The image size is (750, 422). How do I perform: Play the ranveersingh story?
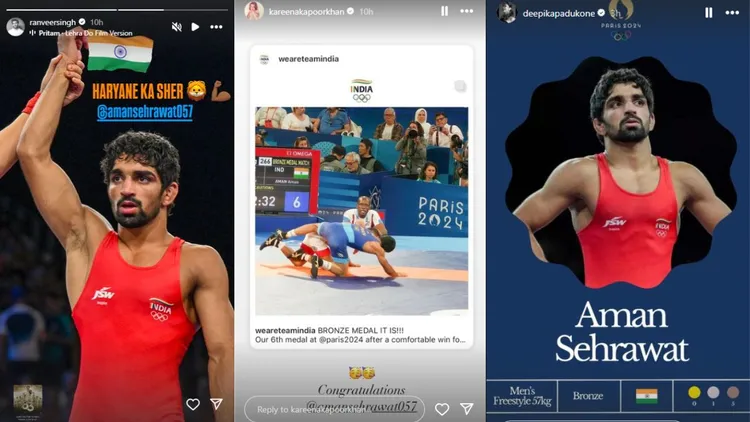pyautogui.click(x=195, y=27)
